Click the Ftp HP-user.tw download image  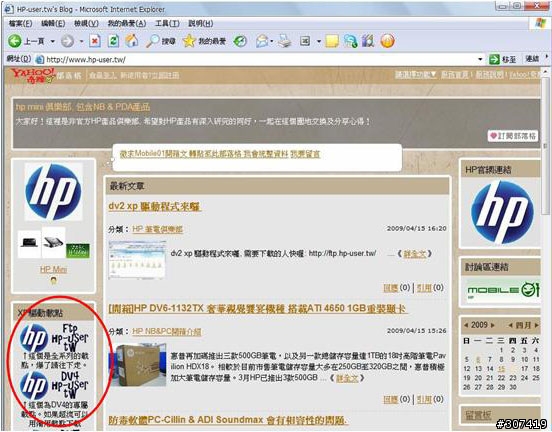tap(54, 337)
